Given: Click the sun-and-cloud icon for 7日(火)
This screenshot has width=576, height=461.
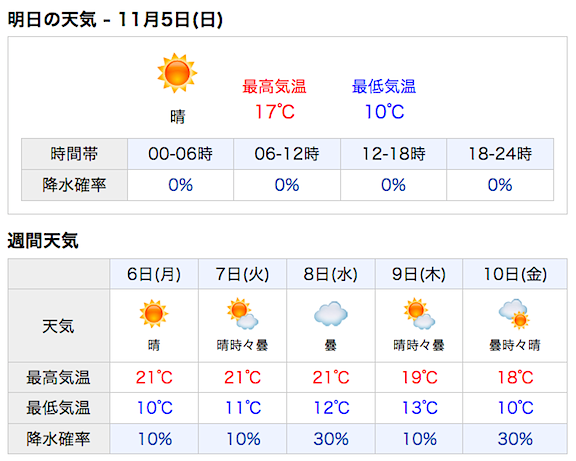Looking at the screenshot, I should [x=242, y=313].
